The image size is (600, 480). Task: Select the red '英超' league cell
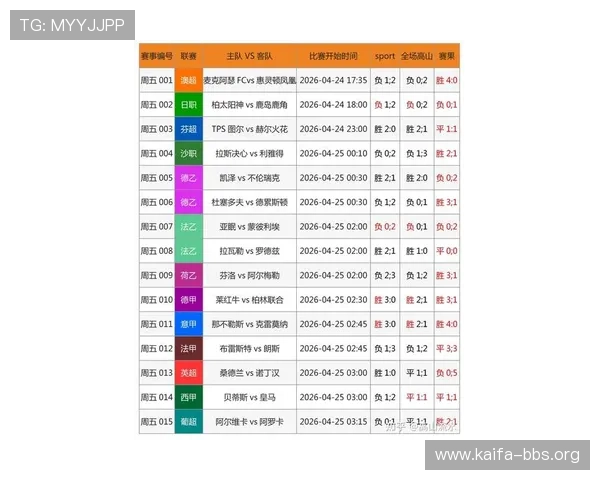click(189, 373)
